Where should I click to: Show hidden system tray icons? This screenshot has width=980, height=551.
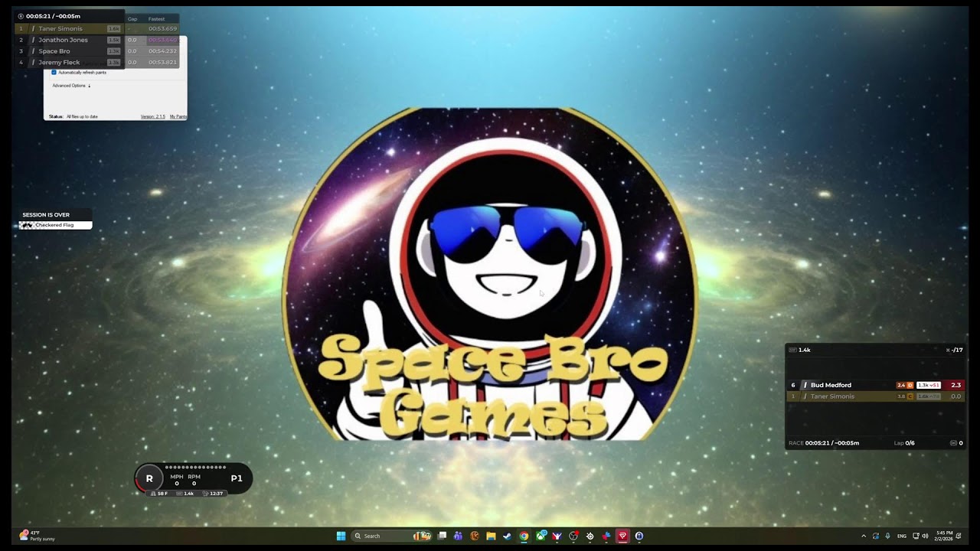coord(864,536)
